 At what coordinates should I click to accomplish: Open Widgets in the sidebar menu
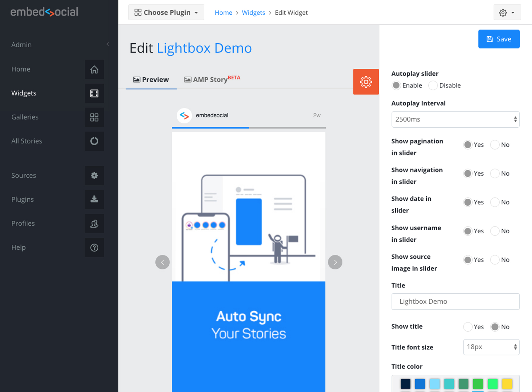[x=24, y=93]
